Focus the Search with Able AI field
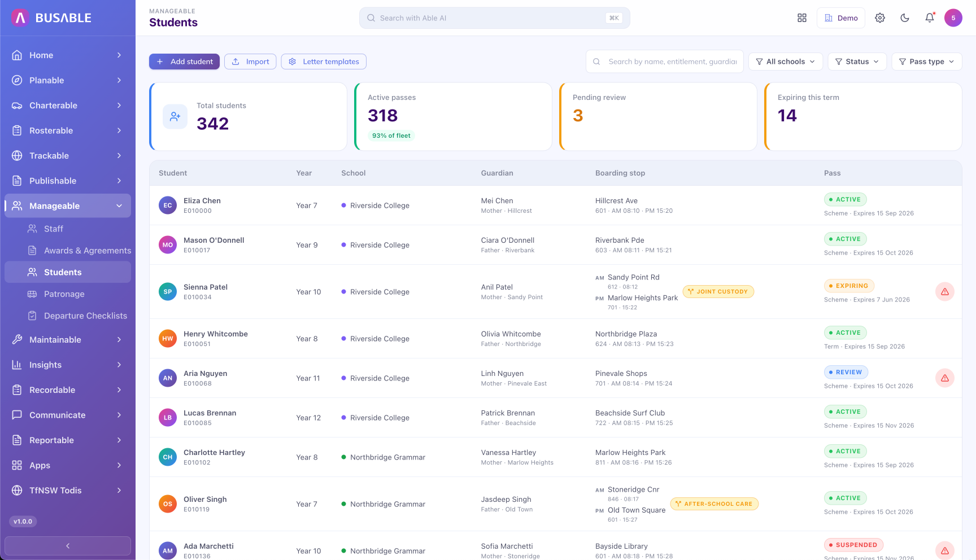This screenshot has height=560, width=976. [x=494, y=18]
